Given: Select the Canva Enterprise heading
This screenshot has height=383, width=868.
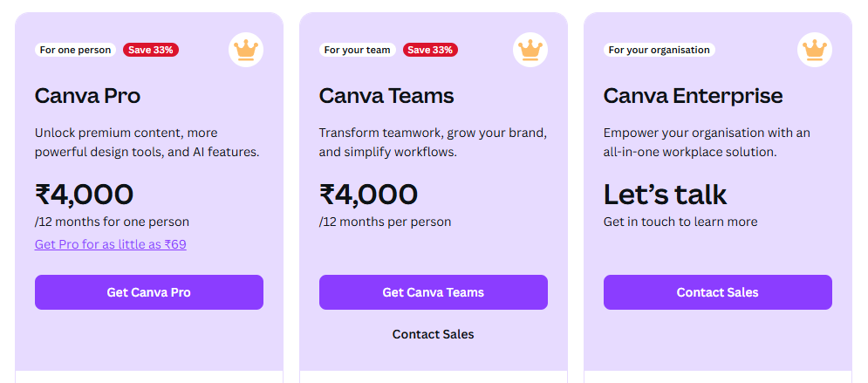Looking at the screenshot, I should (x=693, y=96).
